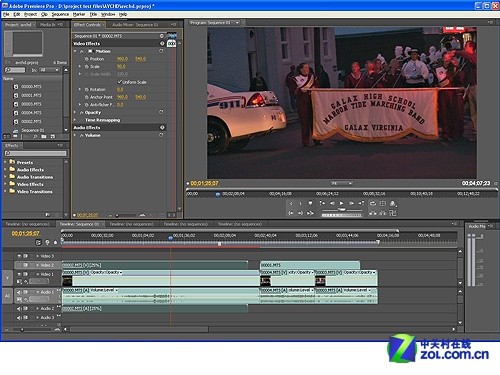This screenshot has height=375, width=500.
Task: Click the Loop icon in Program monitor
Action: pyautogui.click(x=373, y=203)
